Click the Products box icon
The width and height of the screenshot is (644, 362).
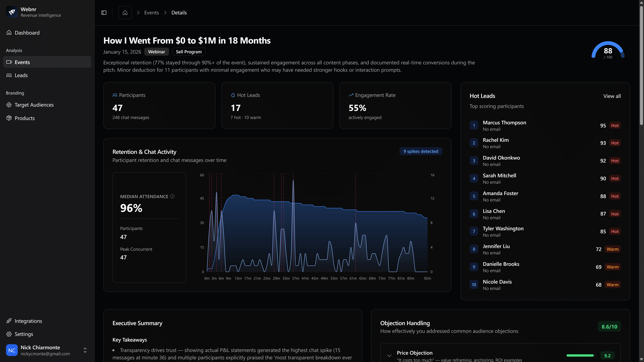coord(9,118)
